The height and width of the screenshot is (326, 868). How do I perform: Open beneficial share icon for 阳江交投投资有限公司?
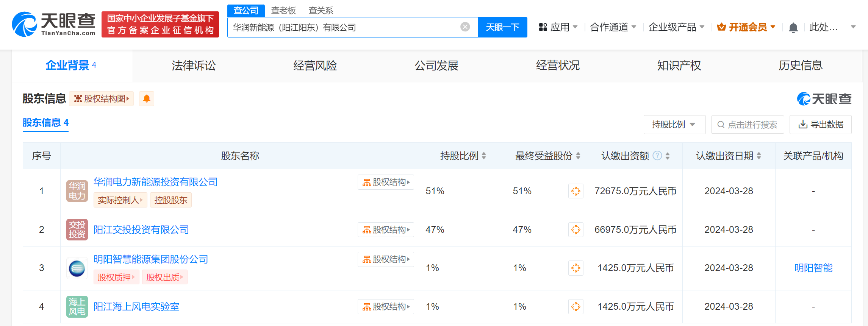576,230
